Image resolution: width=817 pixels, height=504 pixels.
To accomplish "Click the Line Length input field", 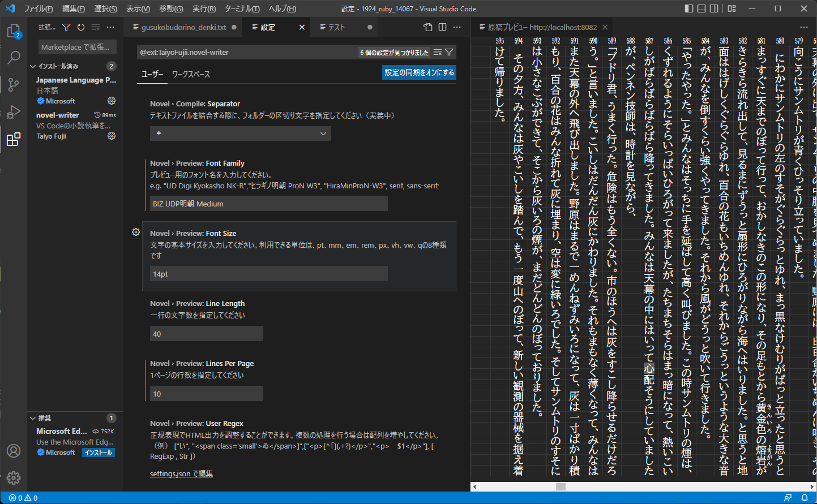I will [x=207, y=334].
